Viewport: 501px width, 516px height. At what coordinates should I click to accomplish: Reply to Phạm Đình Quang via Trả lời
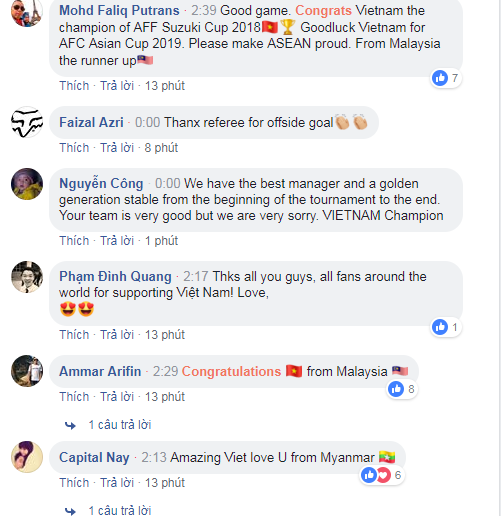[117, 335]
